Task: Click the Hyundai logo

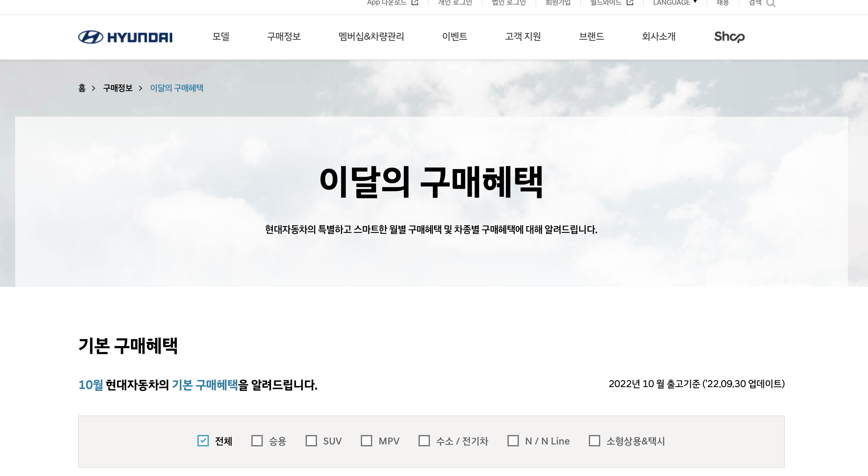Action: point(125,37)
